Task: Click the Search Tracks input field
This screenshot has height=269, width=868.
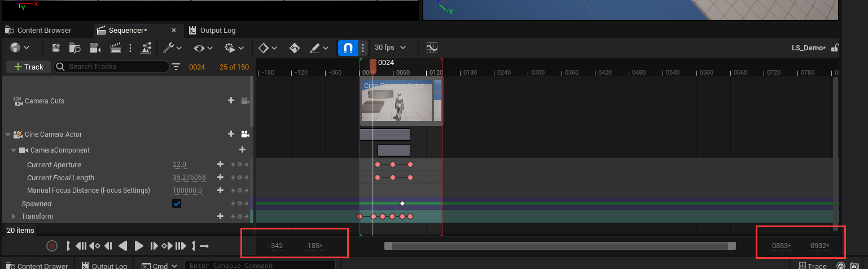Action: point(116,67)
